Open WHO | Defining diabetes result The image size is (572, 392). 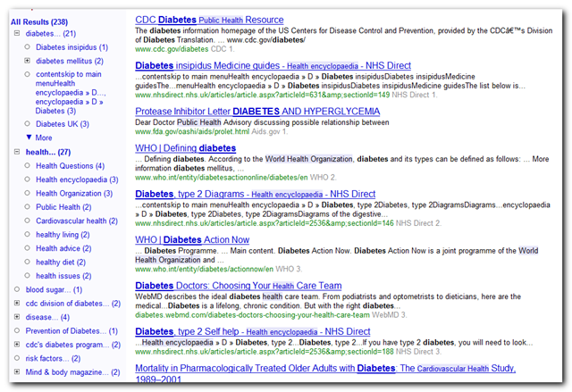185,148
